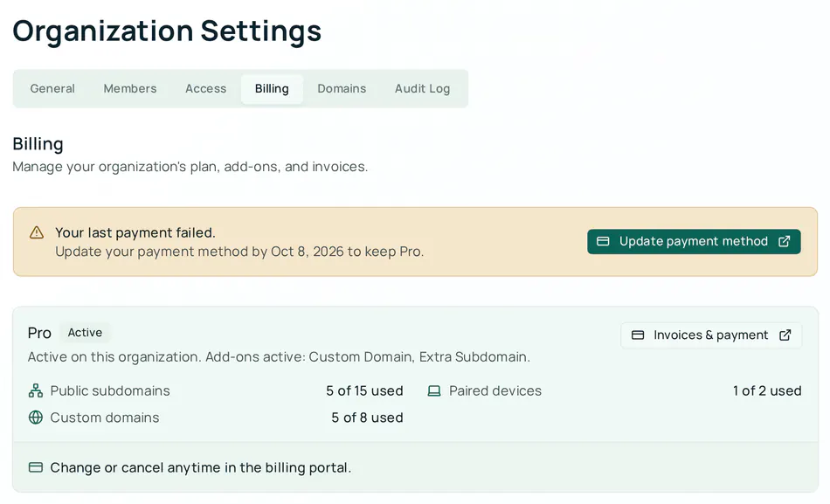This screenshot has height=504, width=830.
Task: Select the Billing tab
Action: 272,88
